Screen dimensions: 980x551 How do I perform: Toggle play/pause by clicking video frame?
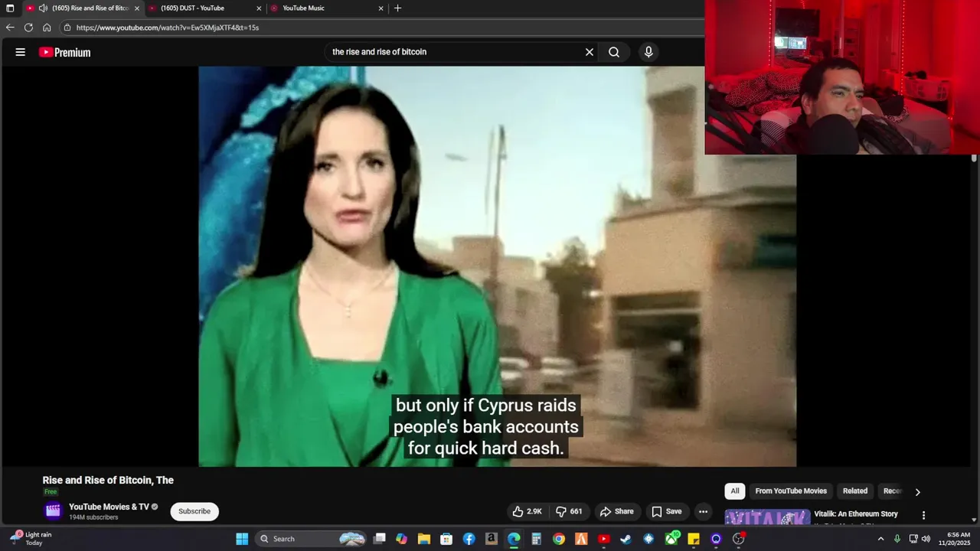pyautogui.click(x=498, y=266)
